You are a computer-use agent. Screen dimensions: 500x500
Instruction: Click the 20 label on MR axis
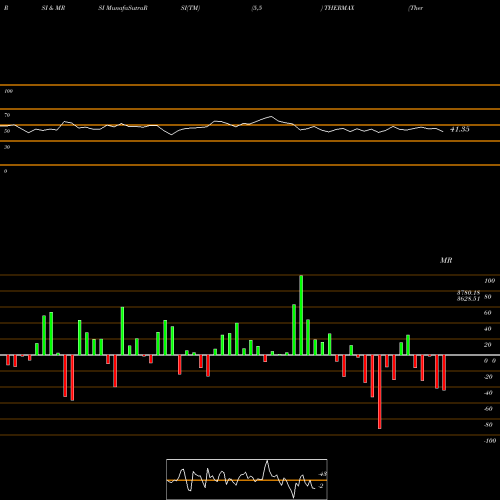click(487, 345)
